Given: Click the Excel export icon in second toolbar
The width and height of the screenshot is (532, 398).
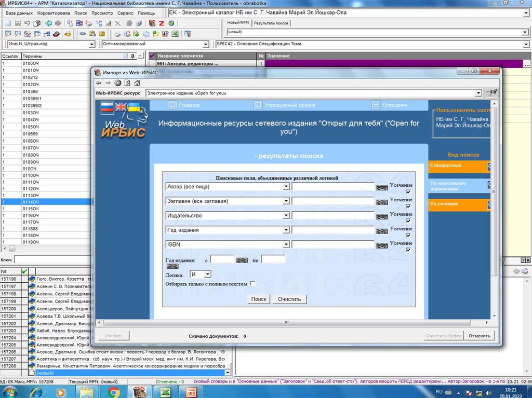Looking at the screenshot, I should tap(175, 34).
